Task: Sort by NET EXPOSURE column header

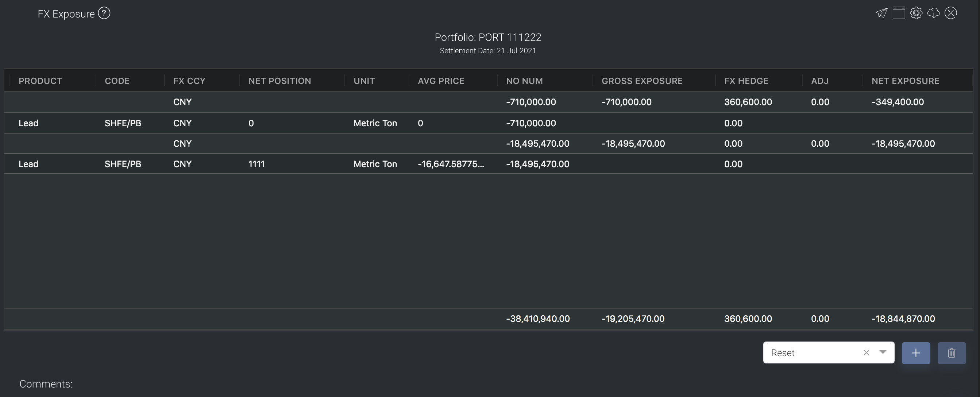Action: coord(906,81)
